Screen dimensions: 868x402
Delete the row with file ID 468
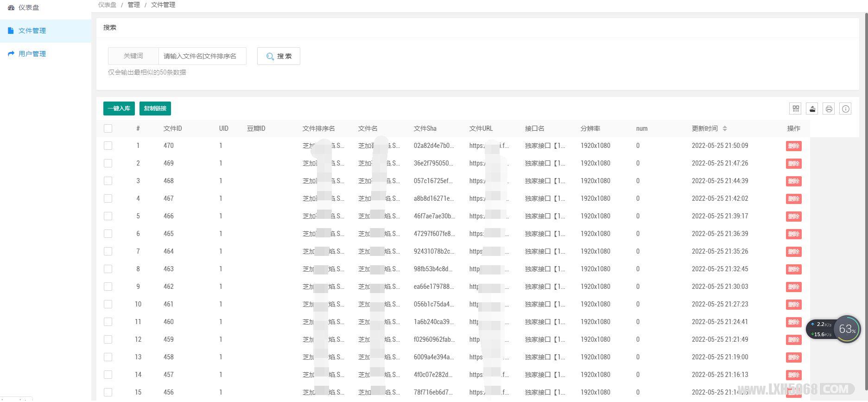(794, 181)
